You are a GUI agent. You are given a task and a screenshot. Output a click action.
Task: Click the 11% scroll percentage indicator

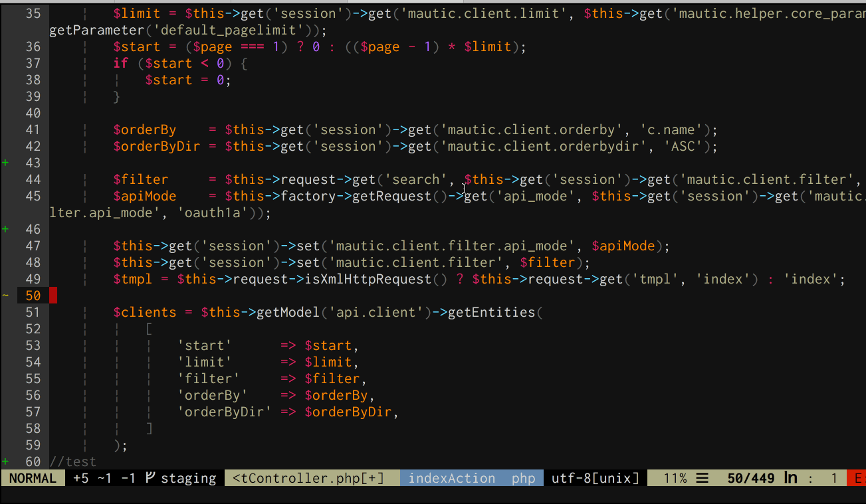point(674,477)
